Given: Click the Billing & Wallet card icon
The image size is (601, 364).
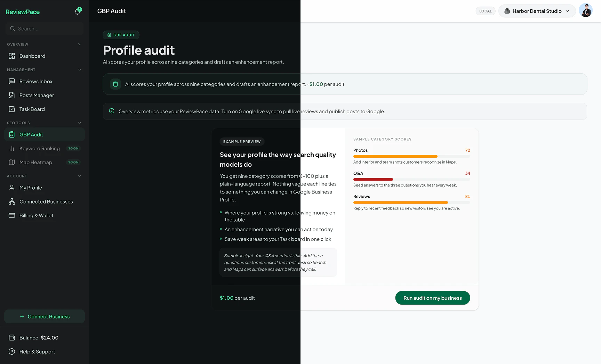Looking at the screenshot, I should tap(12, 215).
